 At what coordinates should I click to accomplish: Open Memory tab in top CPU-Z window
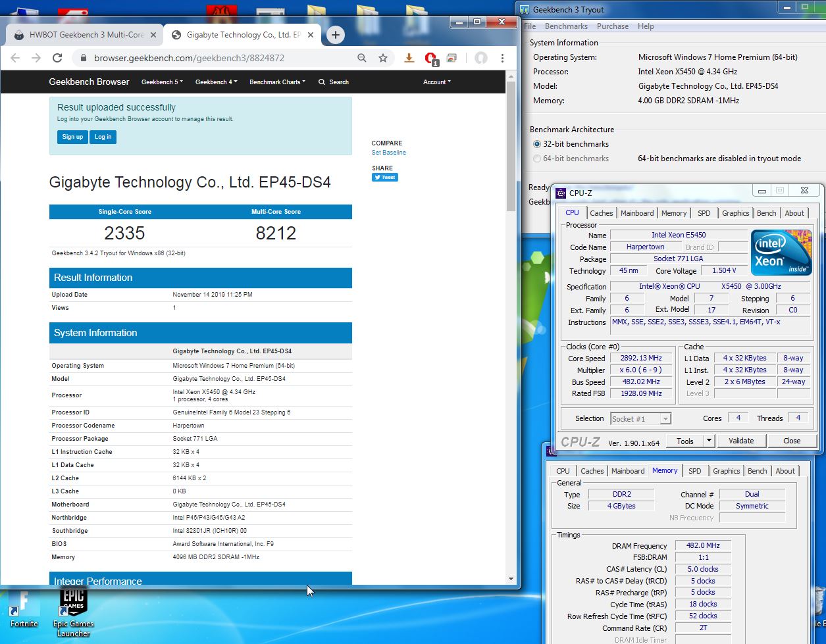point(674,213)
